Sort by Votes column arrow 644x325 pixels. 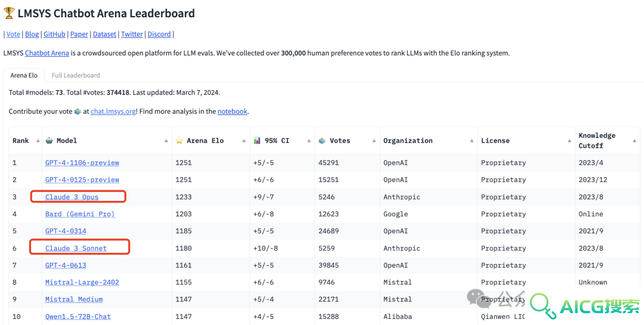tap(374, 141)
